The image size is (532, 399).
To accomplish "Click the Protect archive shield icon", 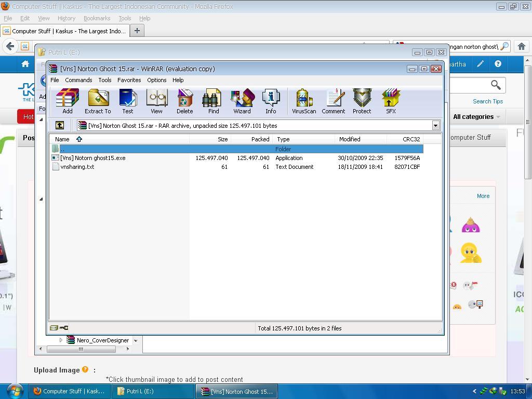I will (x=362, y=101).
